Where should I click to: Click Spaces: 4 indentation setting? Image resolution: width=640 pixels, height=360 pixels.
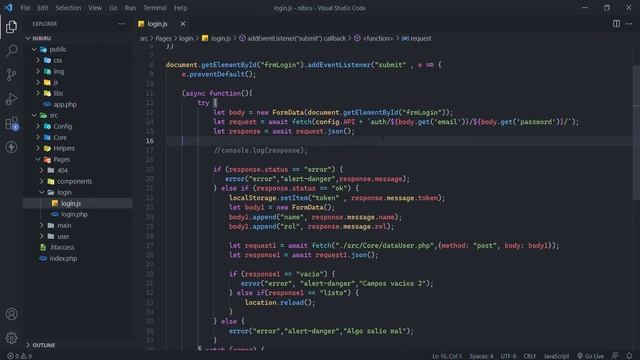coord(481,356)
